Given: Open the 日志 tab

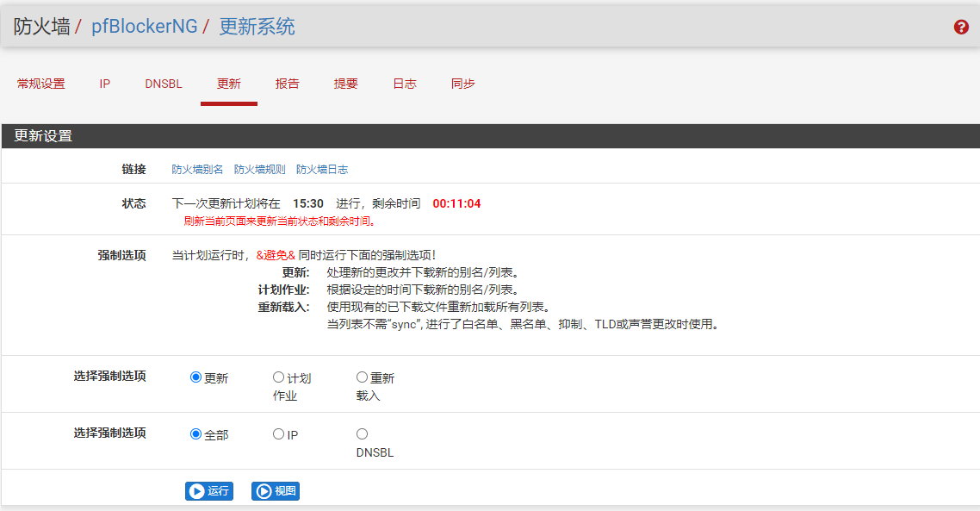Looking at the screenshot, I should point(405,84).
